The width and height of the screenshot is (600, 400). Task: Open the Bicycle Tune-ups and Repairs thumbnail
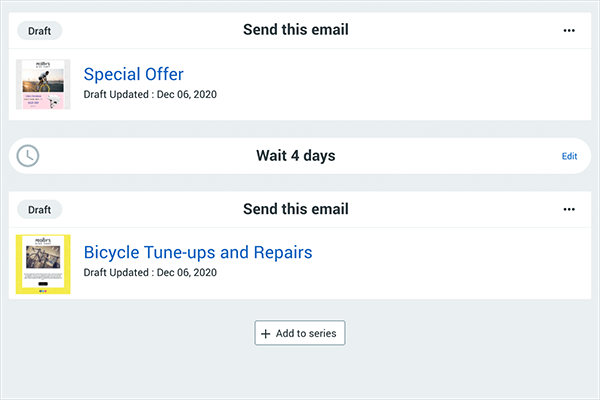43,263
